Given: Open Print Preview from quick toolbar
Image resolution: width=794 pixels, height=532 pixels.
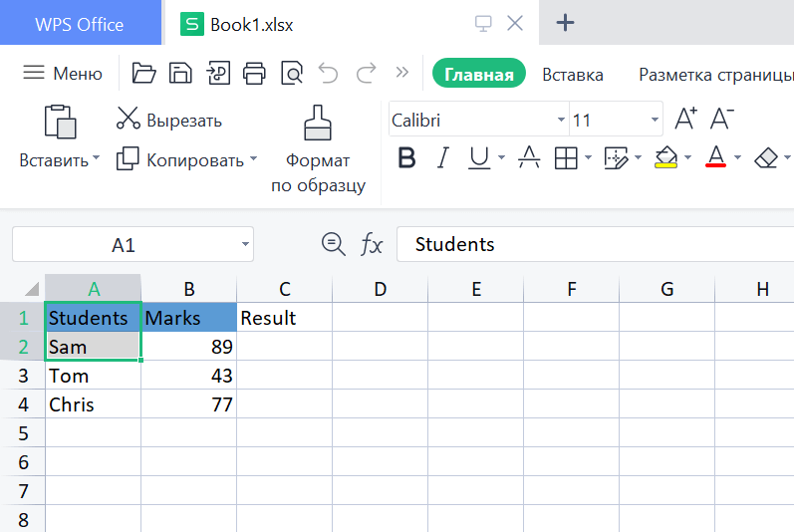Looking at the screenshot, I should pyautogui.click(x=292, y=73).
